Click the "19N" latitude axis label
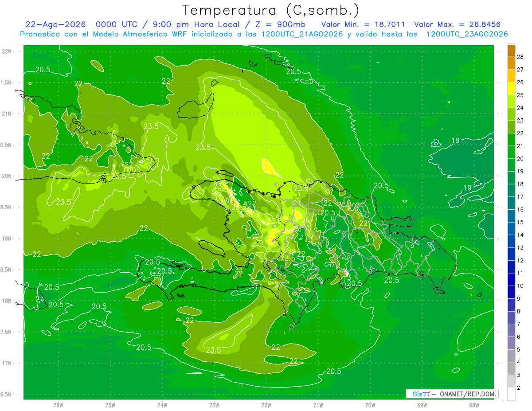 point(7,239)
